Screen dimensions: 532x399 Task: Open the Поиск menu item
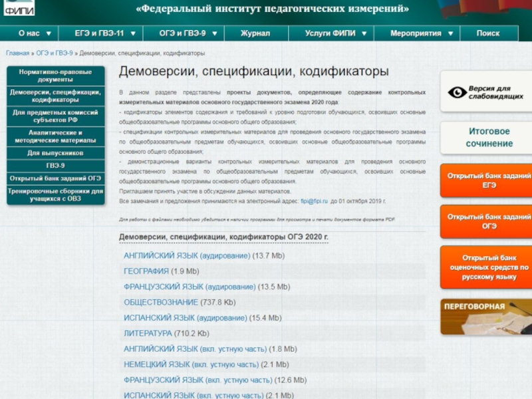click(x=488, y=33)
